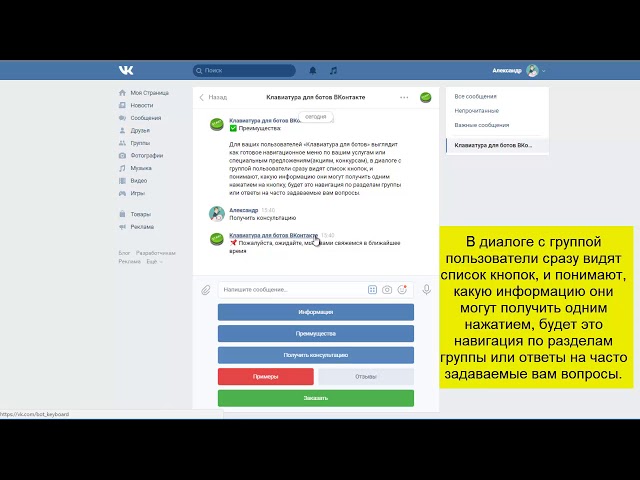Go back with Назад button
This screenshot has width=640, height=480.
213,98
